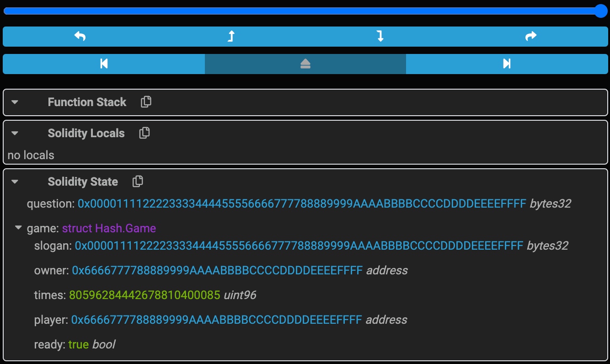Click the times uint96 value
Screen dimensions: 610x364
point(144,295)
